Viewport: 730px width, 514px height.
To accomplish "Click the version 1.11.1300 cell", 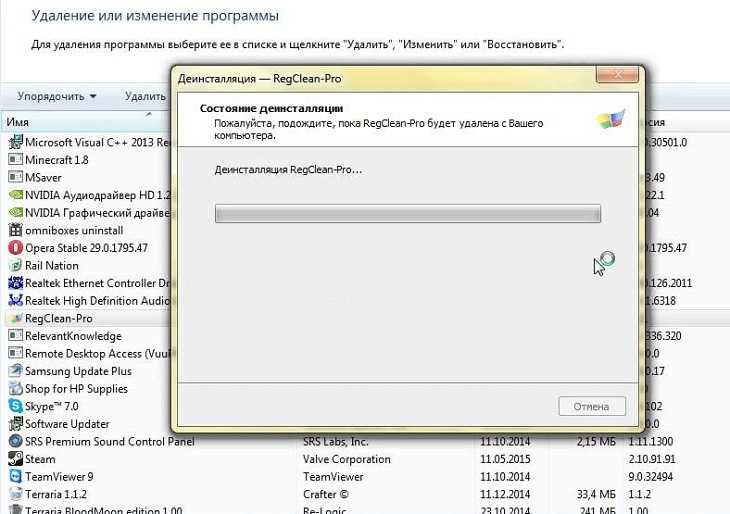I will (650, 441).
